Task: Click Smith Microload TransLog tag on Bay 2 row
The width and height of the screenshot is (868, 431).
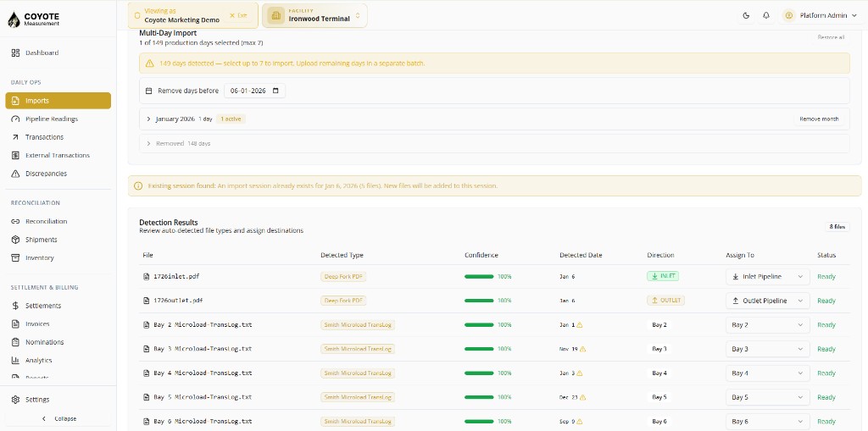Action: (x=358, y=325)
